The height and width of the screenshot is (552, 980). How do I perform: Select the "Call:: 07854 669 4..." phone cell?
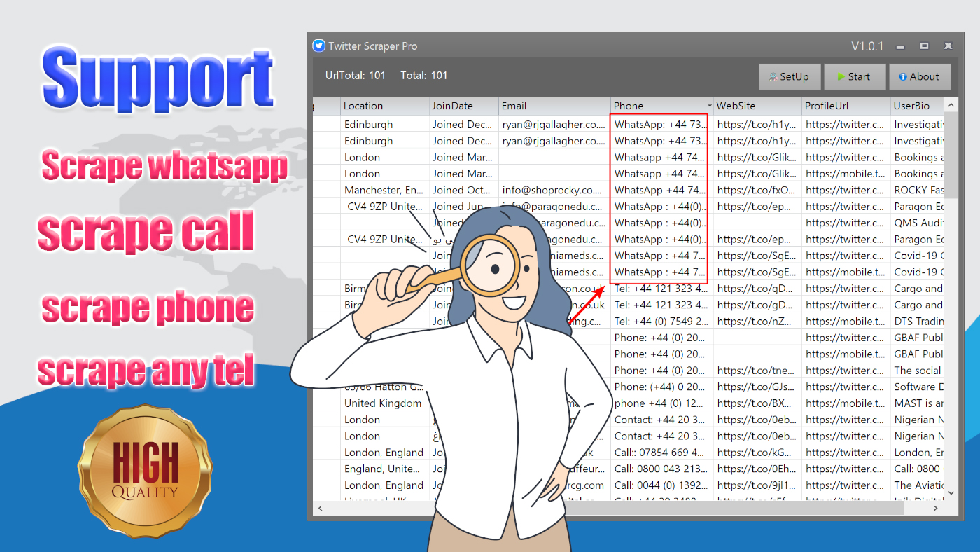tap(662, 453)
